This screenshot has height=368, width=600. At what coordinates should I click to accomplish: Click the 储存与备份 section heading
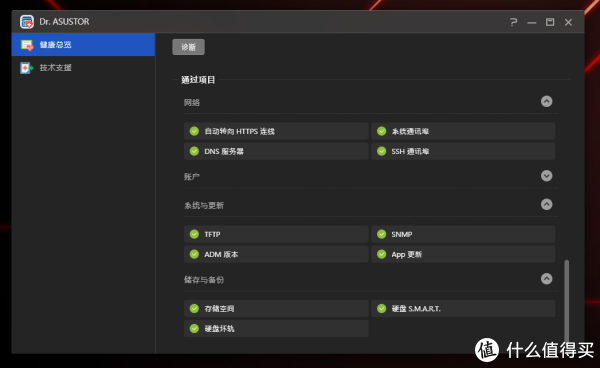tap(204, 280)
